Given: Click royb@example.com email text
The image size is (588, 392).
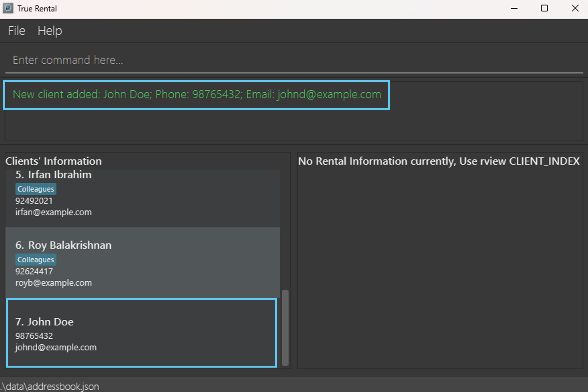Looking at the screenshot, I should point(54,283).
